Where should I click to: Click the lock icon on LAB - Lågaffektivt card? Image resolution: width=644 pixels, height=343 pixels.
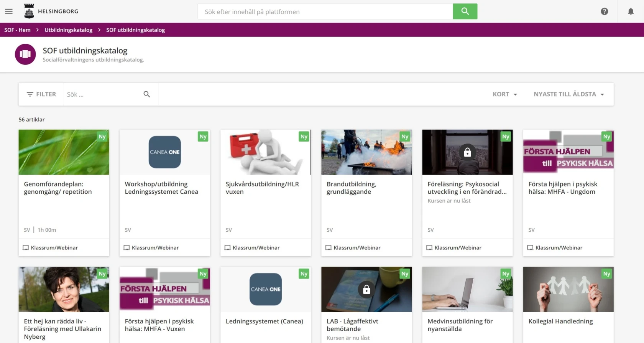click(x=366, y=289)
